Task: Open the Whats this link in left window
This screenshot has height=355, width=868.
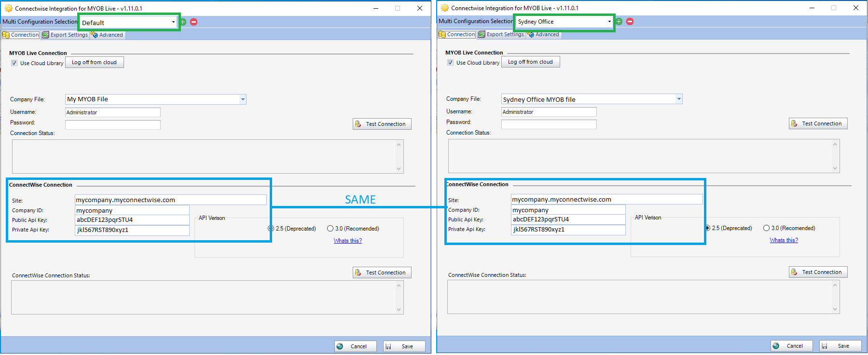Action: pyautogui.click(x=348, y=241)
